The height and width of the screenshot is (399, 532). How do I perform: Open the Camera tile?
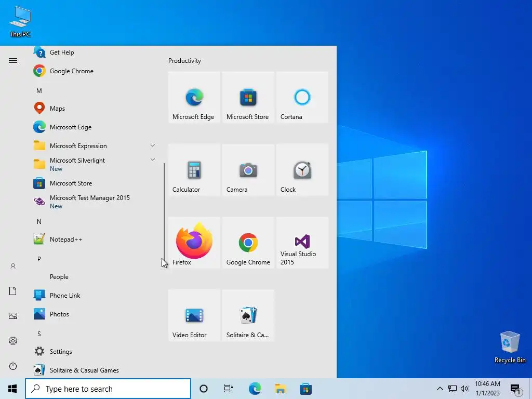tap(248, 170)
